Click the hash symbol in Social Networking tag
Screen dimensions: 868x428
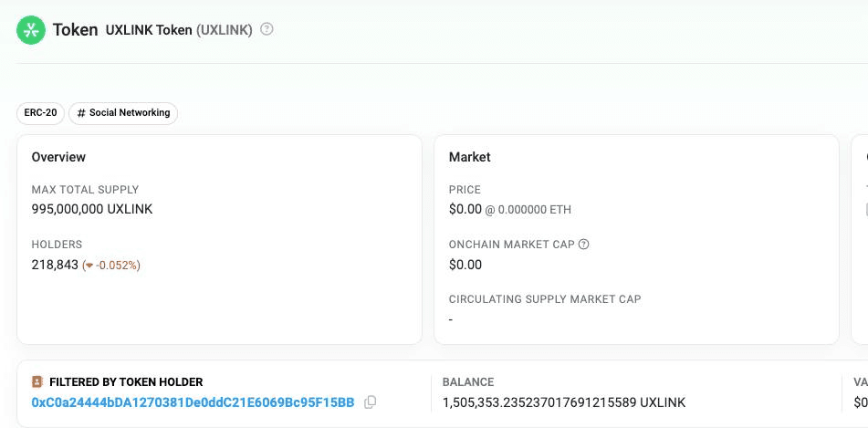coord(81,113)
